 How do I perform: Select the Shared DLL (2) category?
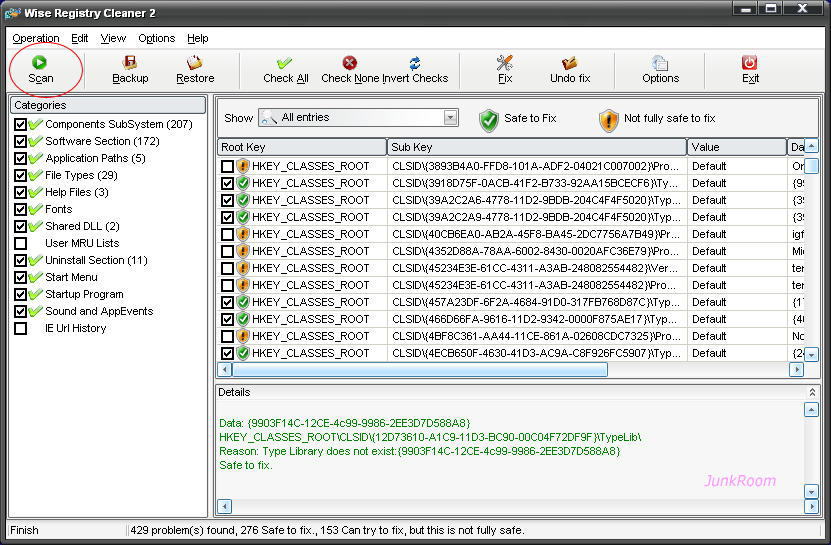coord(82,226)
